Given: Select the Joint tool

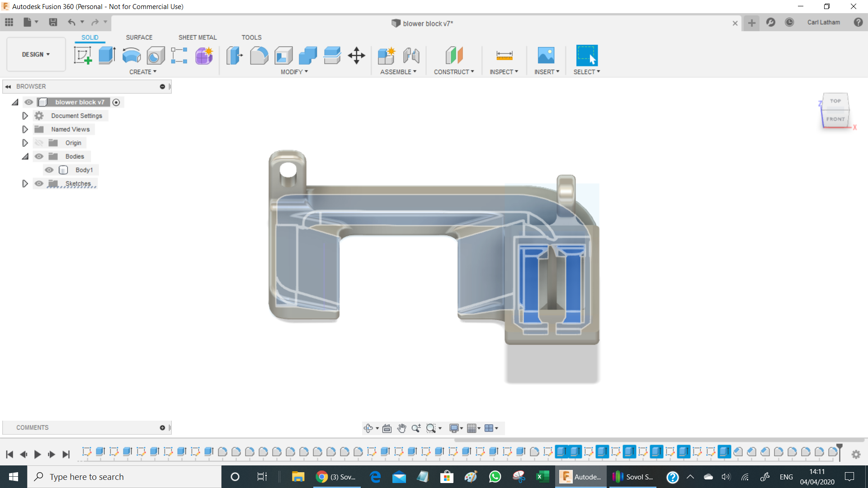Looking at the screenshot, I should click(x=411, y=56).
